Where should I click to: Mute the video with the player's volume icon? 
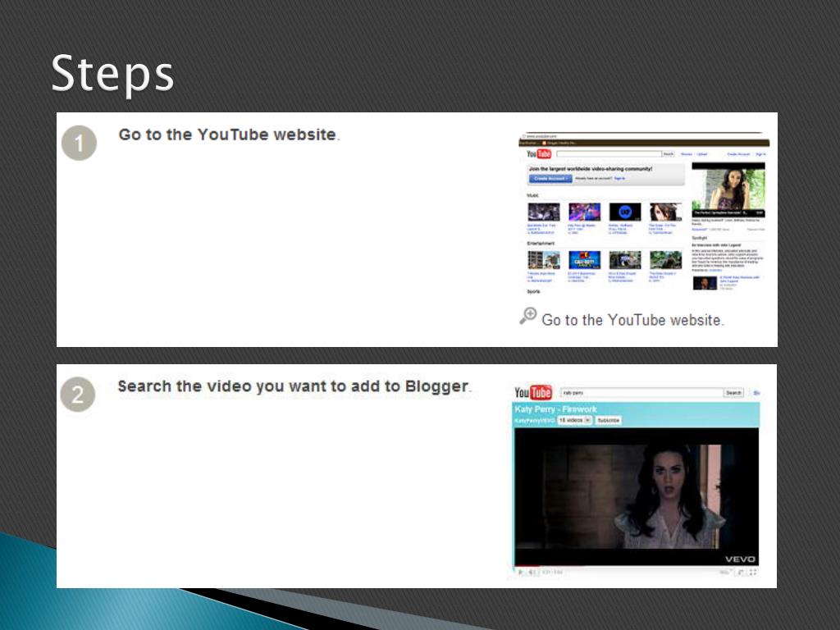pyautogui.click(x=532, y=572)
